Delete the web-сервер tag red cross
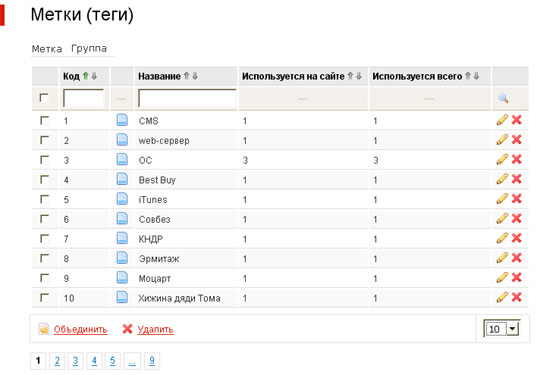Screen dimensions: 537x375 click(x=516, y=140)
